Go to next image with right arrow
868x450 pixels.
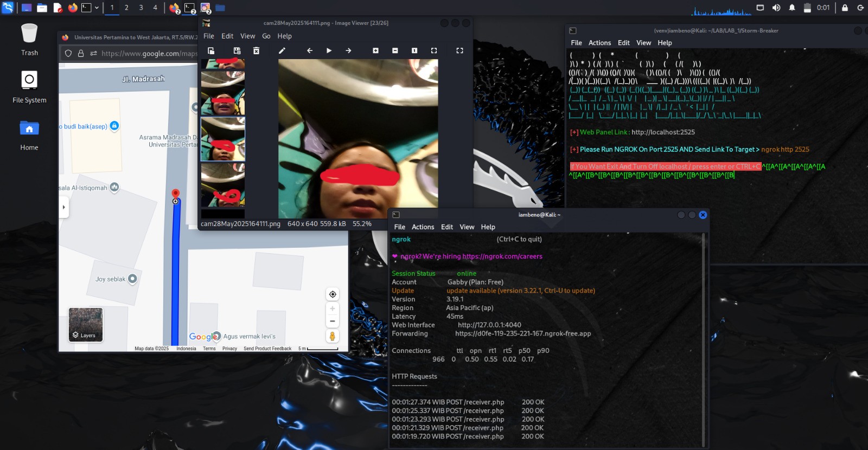[x=348, y=50]
